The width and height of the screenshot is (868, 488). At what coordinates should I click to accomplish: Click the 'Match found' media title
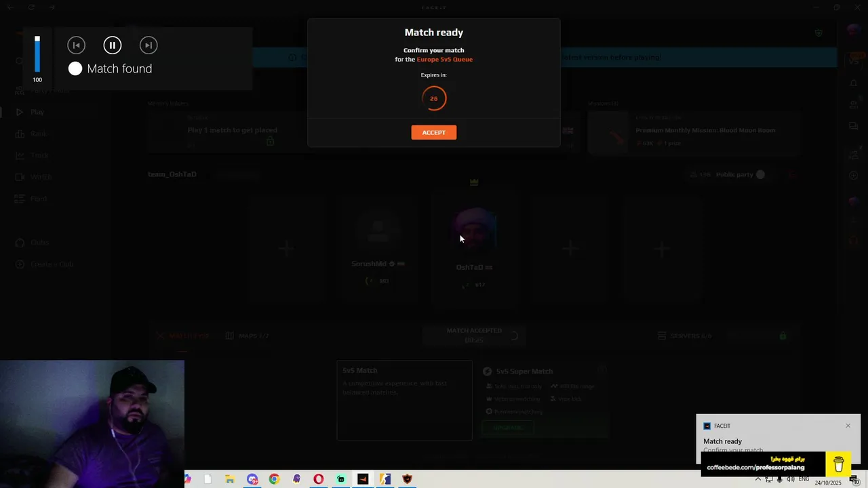(119, 68)
